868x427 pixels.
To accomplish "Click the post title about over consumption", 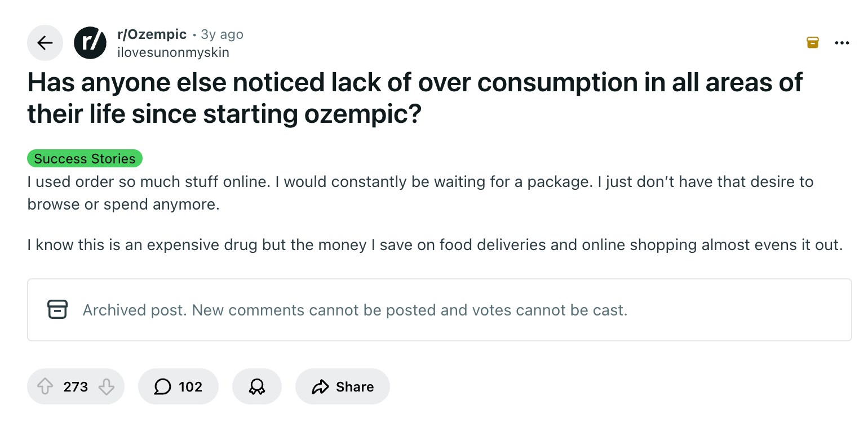I will [415, 97].
